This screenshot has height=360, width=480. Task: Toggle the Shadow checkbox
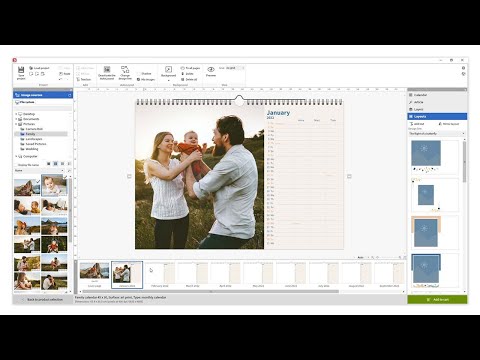tap(139, 74)
